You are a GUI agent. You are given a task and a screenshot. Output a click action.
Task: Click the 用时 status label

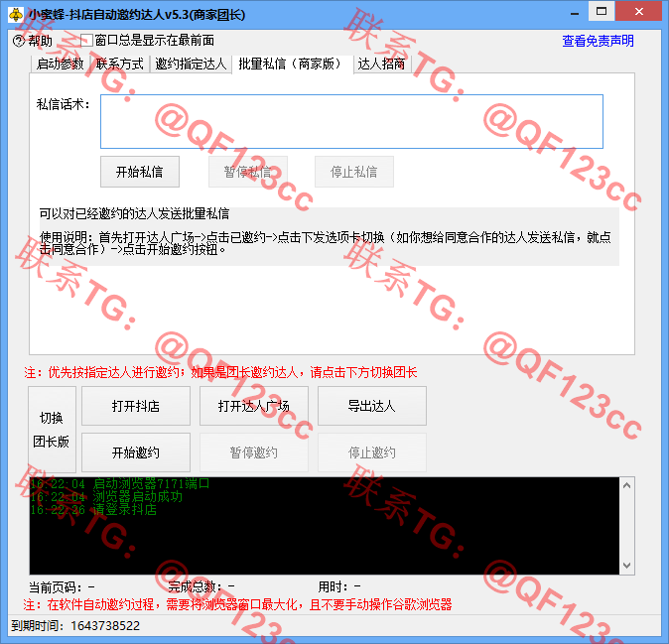[x=339, y=587]
